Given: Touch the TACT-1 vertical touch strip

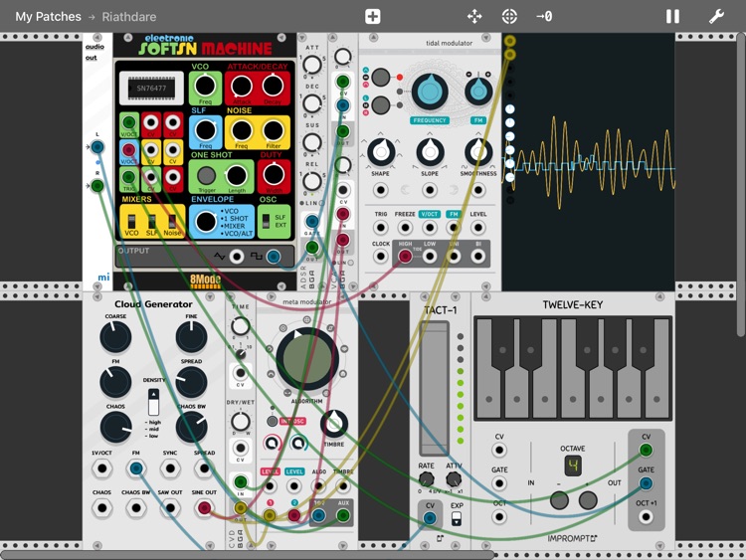Looking at the screenshot, I should [x=434, y=388].
